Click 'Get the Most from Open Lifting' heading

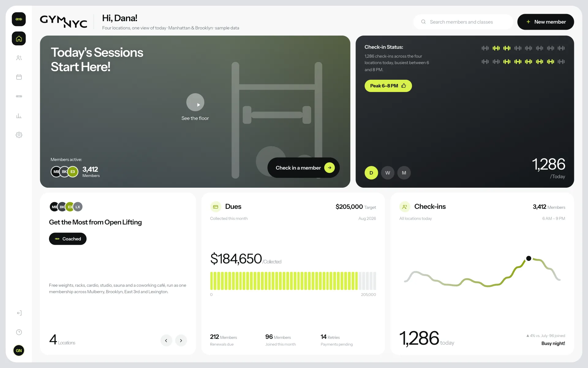tap(95, 222)
